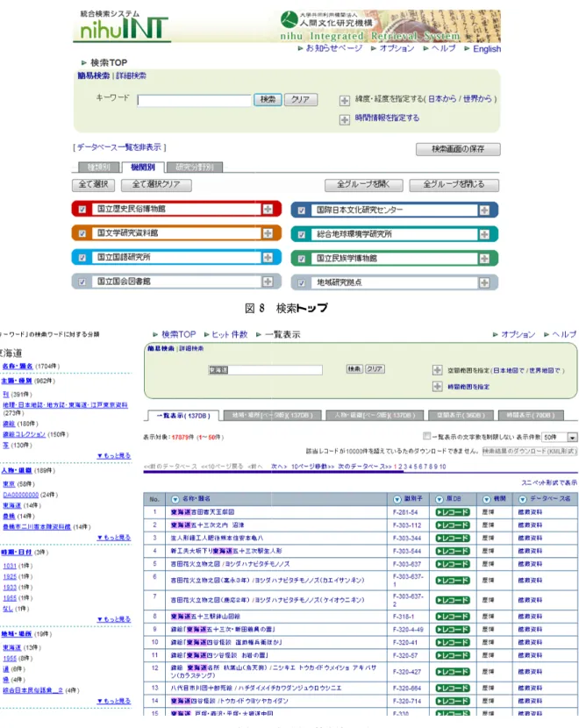This screenshot has width=579, height=728.
Task: Toggle the 地域研究拠点 checkbox
Action: click(301, 282)
